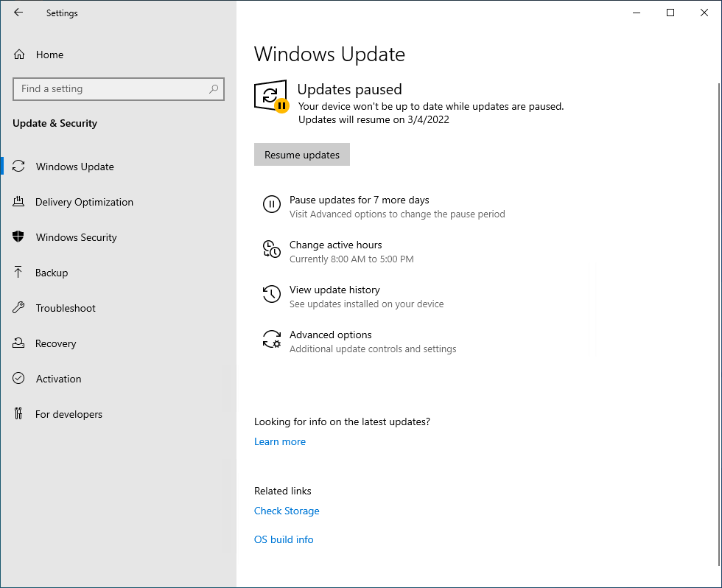The height and width of the screenshot is (588, 722).
Task: Open the Recovery settings page
Action: 55,343
